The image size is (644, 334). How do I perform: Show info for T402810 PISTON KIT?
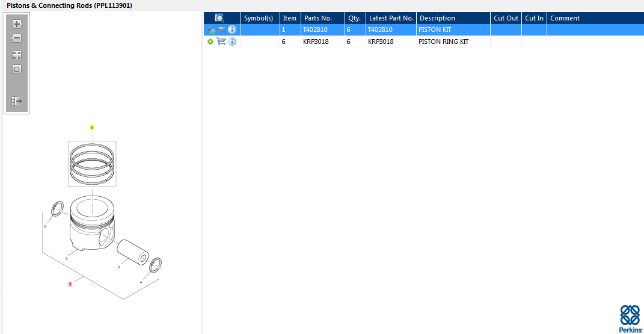(x=232, y=29)
